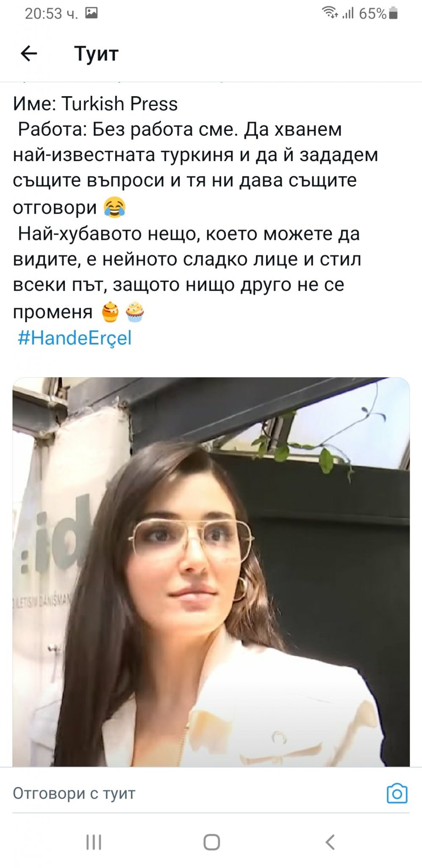Tap the tweet line 'Име: Turkish Press'
This screenshot has width=422, height=868.
point(95,104)
